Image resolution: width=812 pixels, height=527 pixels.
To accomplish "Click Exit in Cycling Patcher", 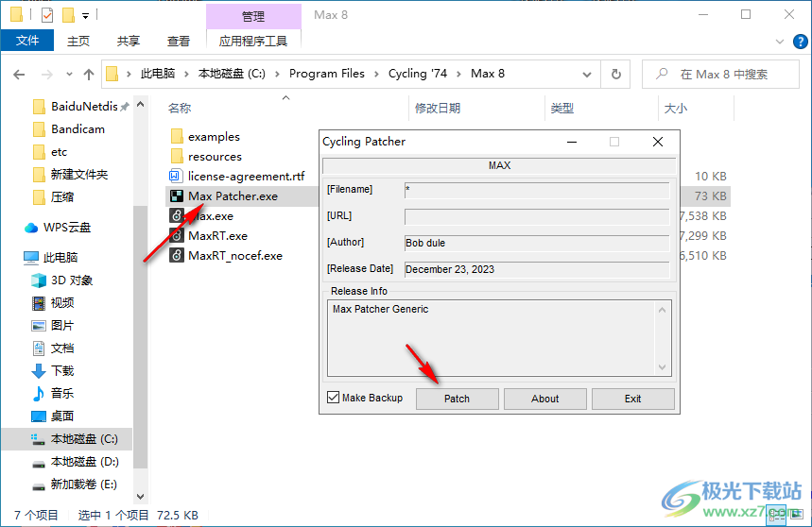I will pos(632,399).
